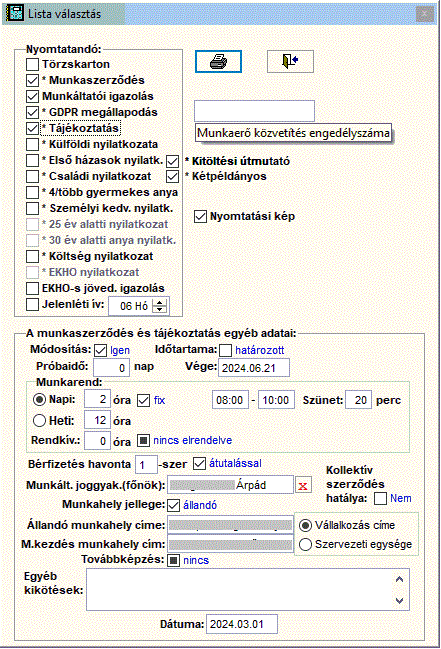Screen dimensions: 441x649
Task: Untick the GDPR megállapodás checkbox
Action: coord(32,112)
